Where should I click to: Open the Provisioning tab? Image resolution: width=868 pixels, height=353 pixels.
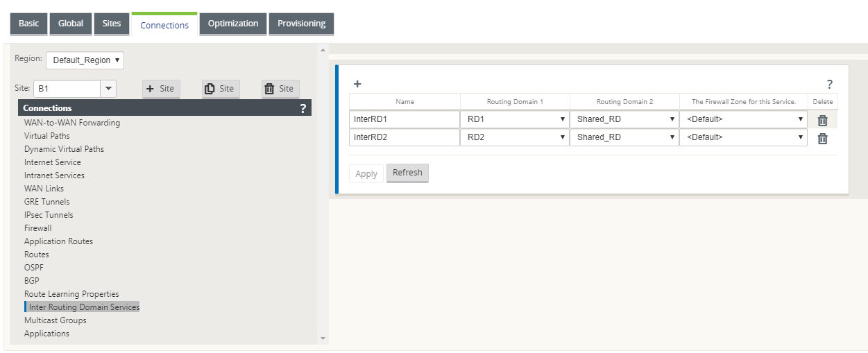pyautogui.click(x=301, y=24)
